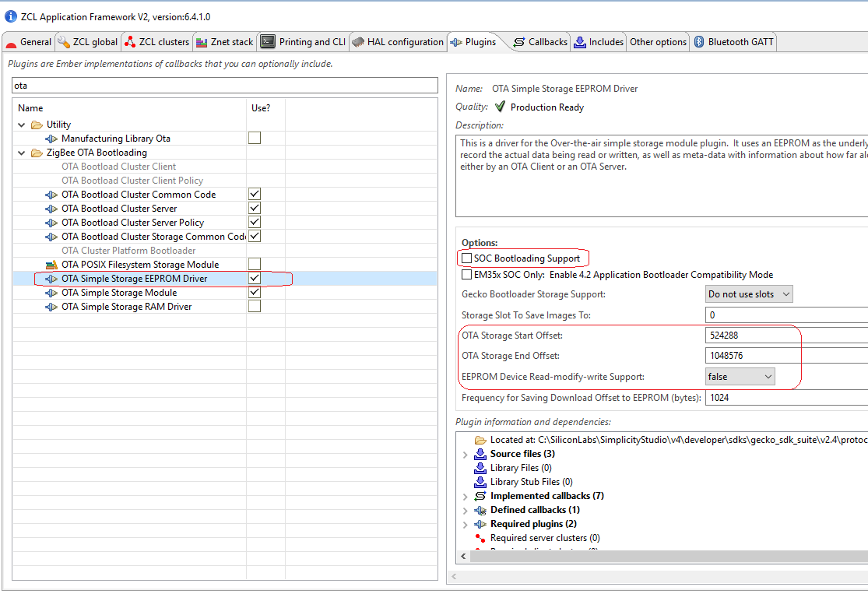Select OTA Bootload Cluster Client Policy row
This screenshot has width=868, height=594.
click(225, 181)
